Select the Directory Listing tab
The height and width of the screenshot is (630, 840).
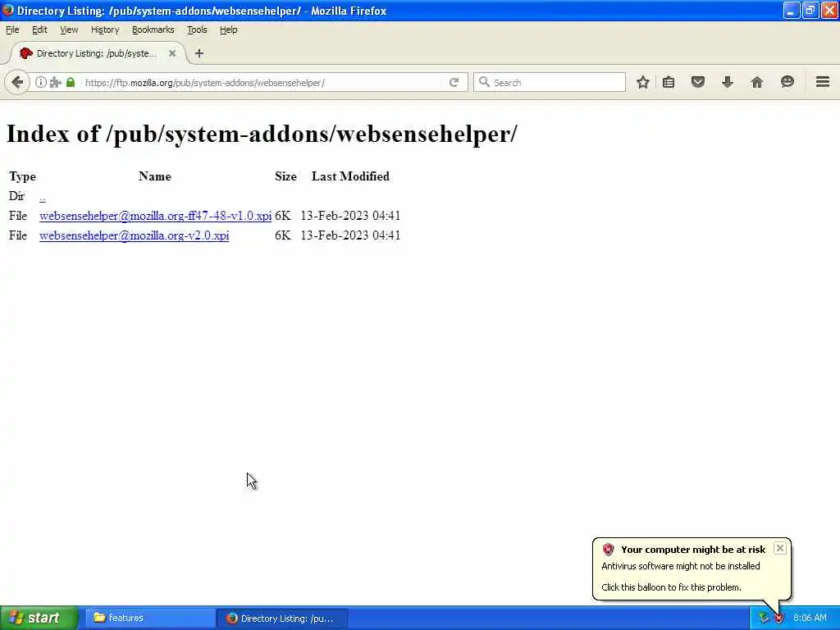pyautogui.click(x=97, y=53)
